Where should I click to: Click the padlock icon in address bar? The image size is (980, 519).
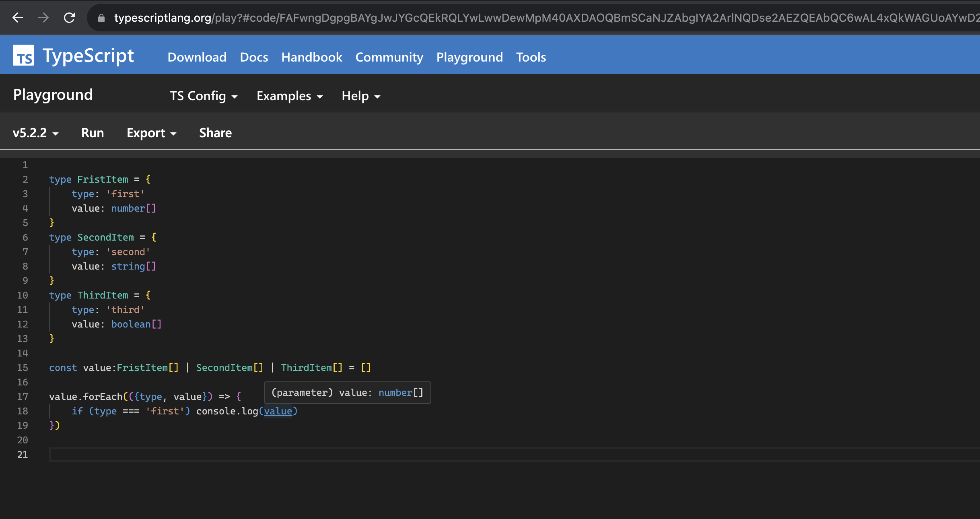tap(101, 18)
